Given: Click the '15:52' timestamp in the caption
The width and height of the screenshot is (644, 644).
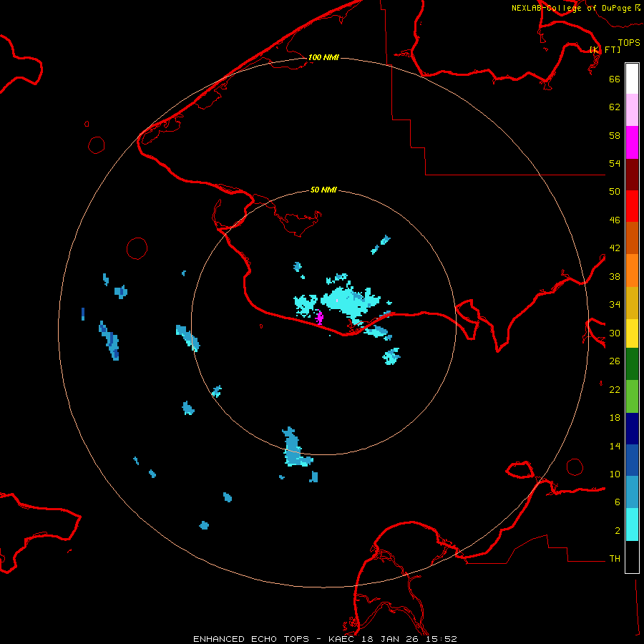Looking at the screenshot, I should 441,639.
